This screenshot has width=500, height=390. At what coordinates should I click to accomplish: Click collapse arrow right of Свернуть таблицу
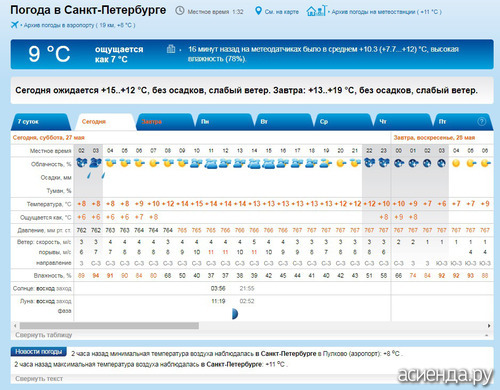tap(487, 335)
